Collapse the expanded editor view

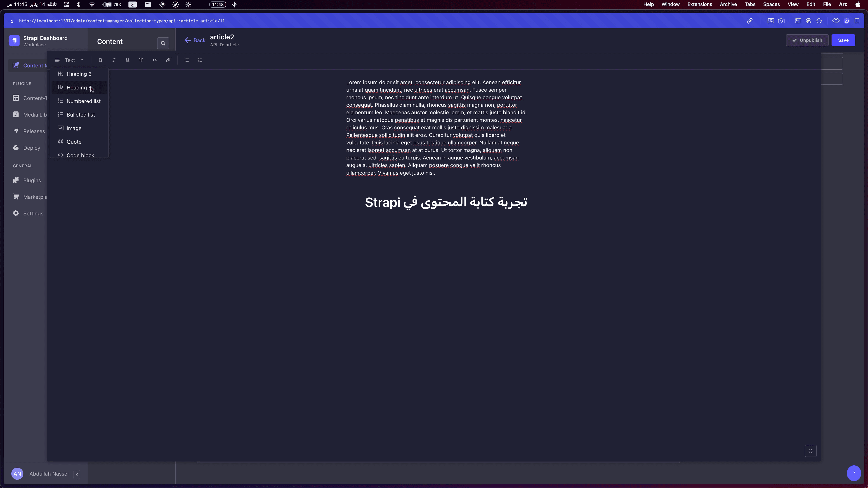[810, 451]
